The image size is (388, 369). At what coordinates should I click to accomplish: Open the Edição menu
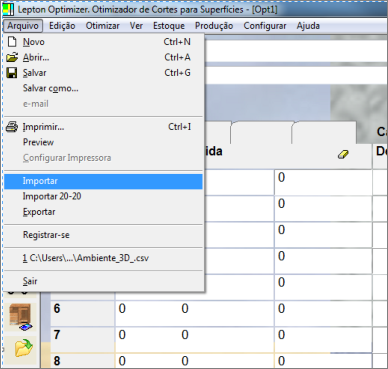pyautogui.click(x=62, y=26)
